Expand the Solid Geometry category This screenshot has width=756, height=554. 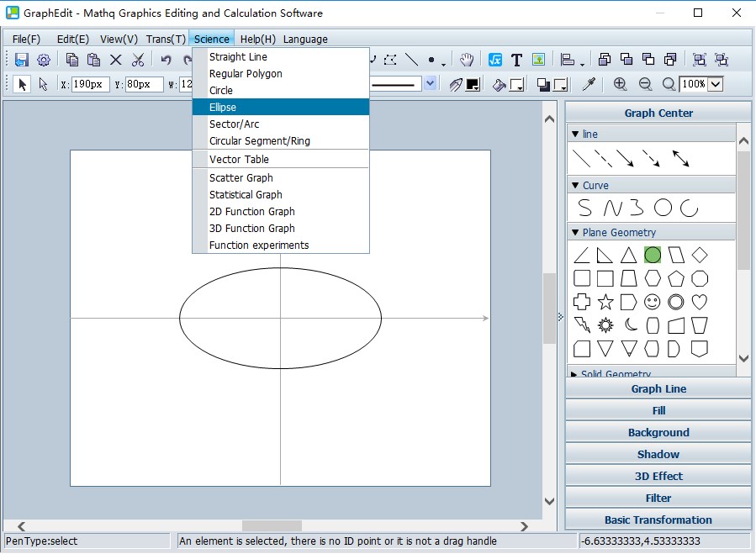(574, 374)
